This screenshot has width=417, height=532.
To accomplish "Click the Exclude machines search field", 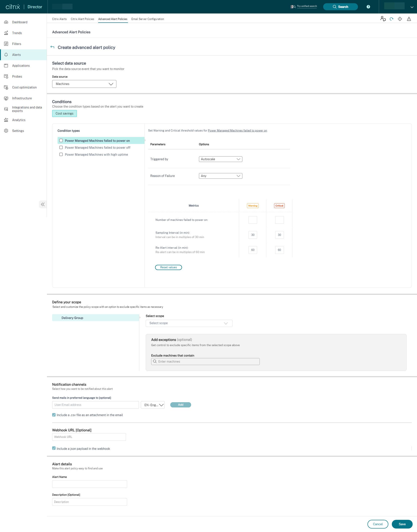I will pyautogui.click(x=205, y=361).
